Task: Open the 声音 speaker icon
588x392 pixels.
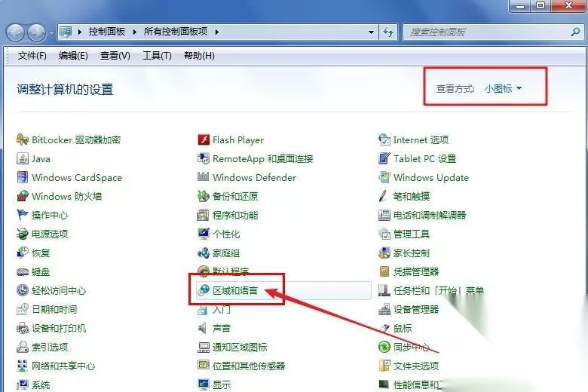Action: [x=203, y=328]
